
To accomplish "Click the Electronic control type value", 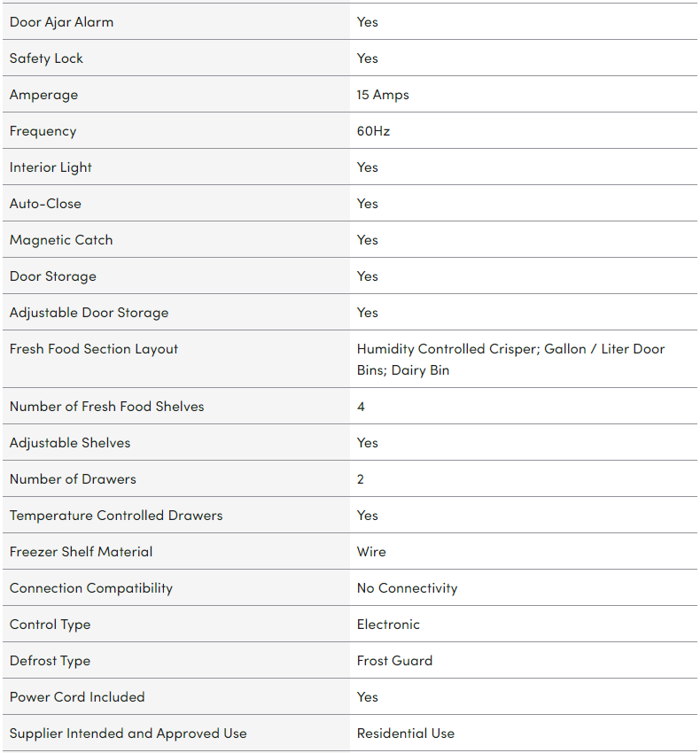I will coord(388,625).
